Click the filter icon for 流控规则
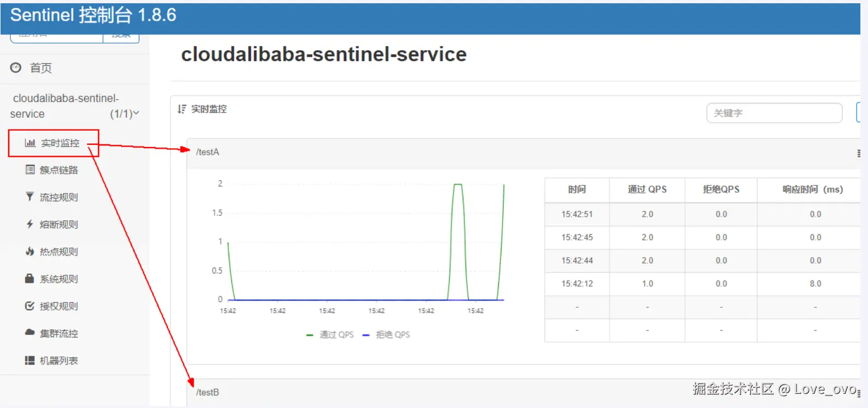 [30, 197]
